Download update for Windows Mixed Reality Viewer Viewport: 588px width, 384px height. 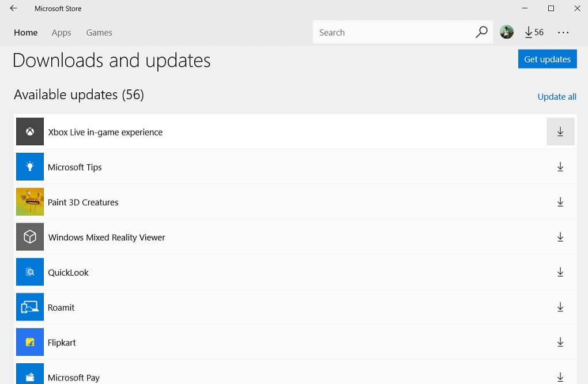(561, 237)
